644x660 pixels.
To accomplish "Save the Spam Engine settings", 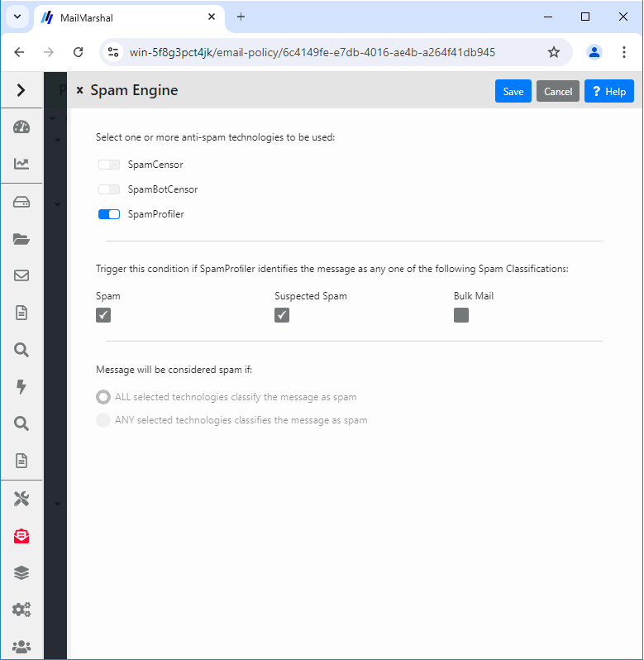I will click(513, 91).
